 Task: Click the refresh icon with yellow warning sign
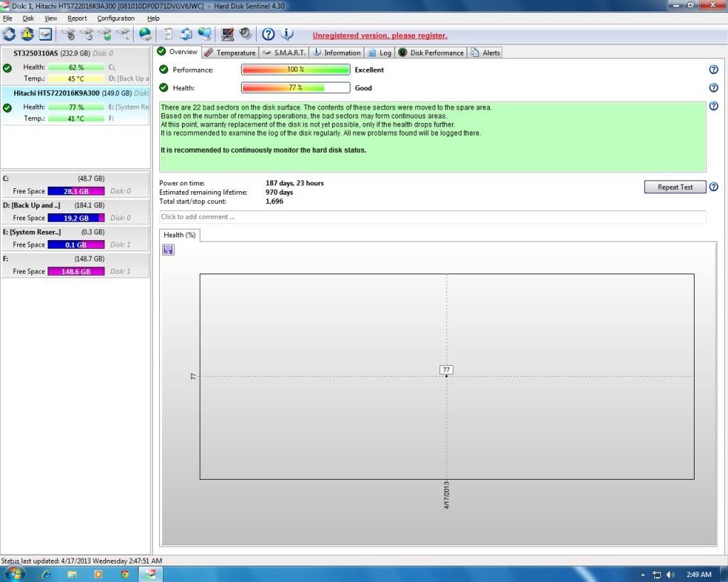(x=28, y=34)
